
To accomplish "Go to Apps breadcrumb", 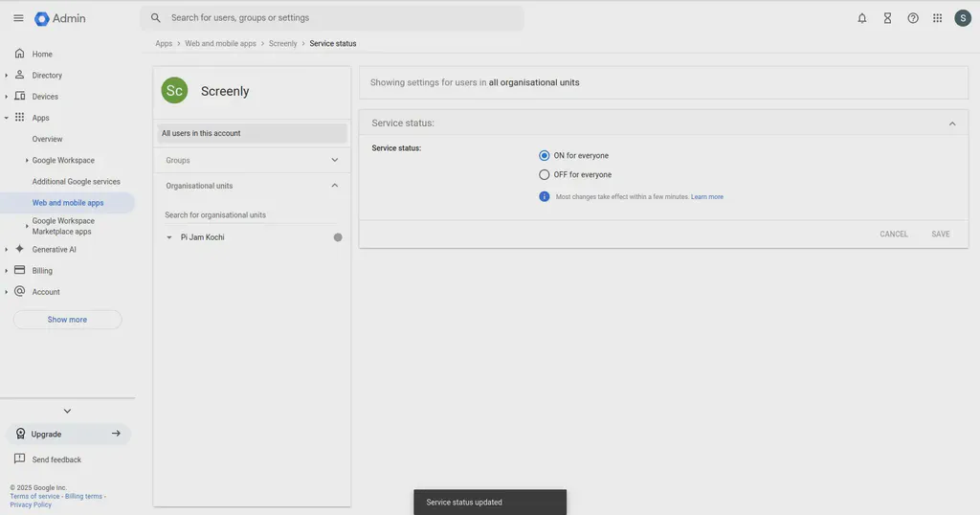I will pos(164,43).
